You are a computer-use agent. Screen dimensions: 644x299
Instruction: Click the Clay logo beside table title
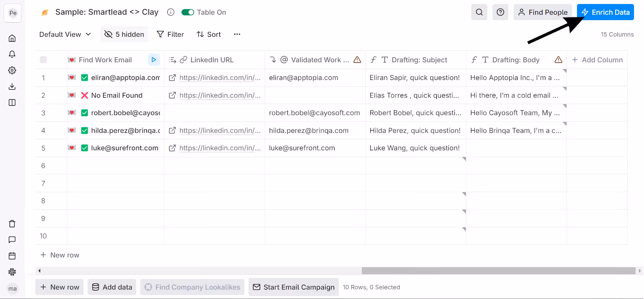45,12
